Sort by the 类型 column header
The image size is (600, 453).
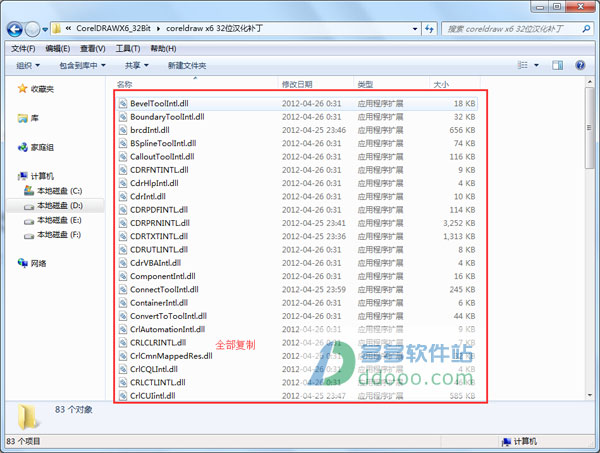tap(392, 84)
